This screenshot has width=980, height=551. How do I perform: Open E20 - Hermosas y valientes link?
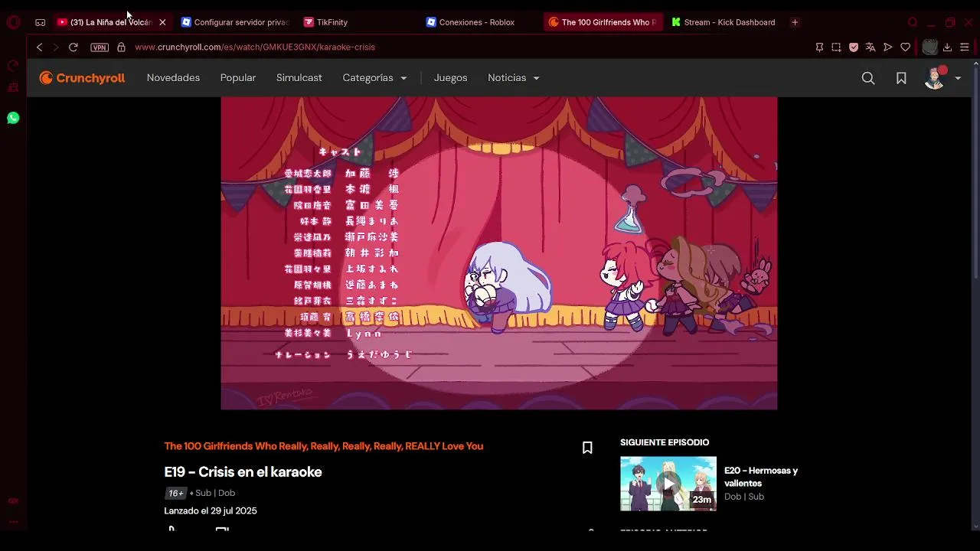(x=761, y=477)
